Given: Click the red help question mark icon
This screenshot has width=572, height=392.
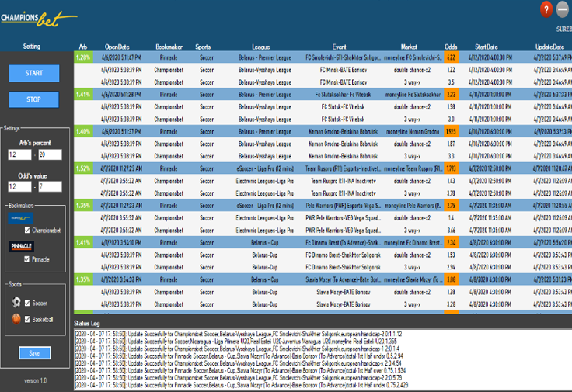Looking at the screenshot, I should coord(546,9).
